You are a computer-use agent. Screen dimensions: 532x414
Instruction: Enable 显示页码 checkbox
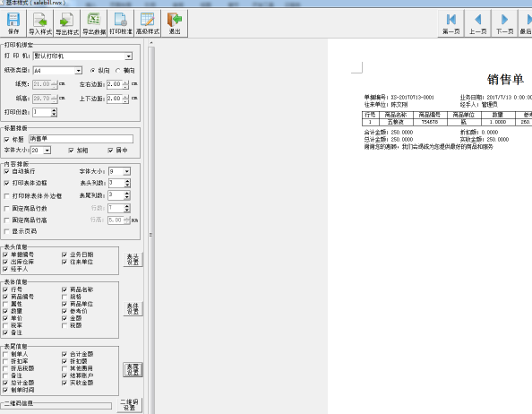pyautogui.click(x=6, y=231)
